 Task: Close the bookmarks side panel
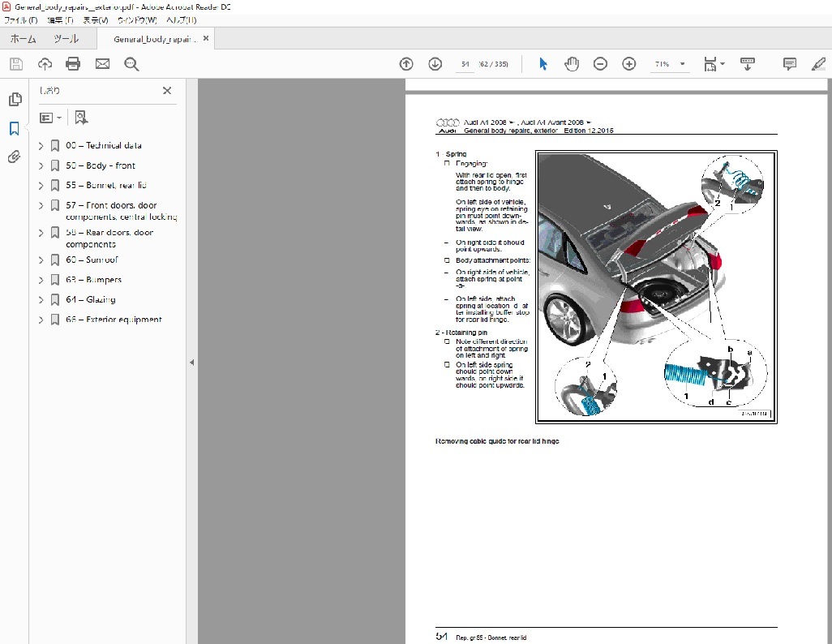(x=166, y=91)
